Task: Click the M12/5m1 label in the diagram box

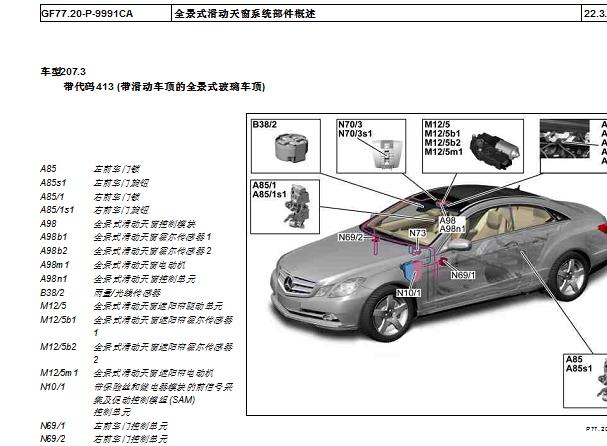Action: coord(444,152)
